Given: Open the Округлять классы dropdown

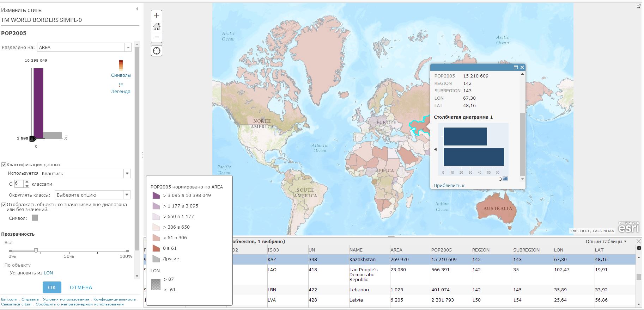Looking at the screenshot, I should tap(127, 195).
